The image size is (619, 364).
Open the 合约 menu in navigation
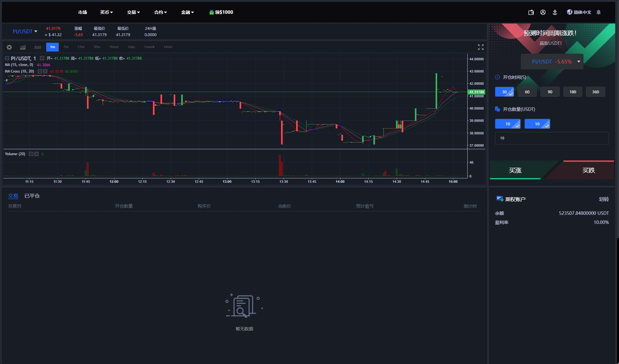pos(160,12)
